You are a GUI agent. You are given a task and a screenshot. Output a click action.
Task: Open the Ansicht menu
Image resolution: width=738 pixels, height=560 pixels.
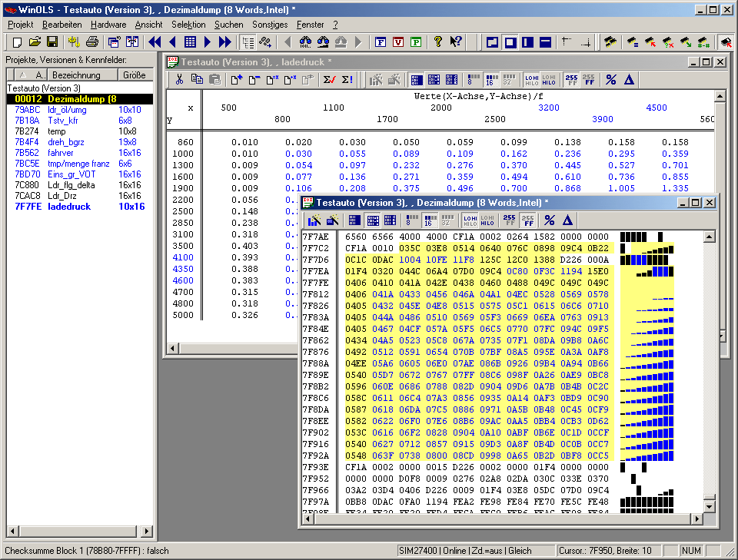coord(148,25)
